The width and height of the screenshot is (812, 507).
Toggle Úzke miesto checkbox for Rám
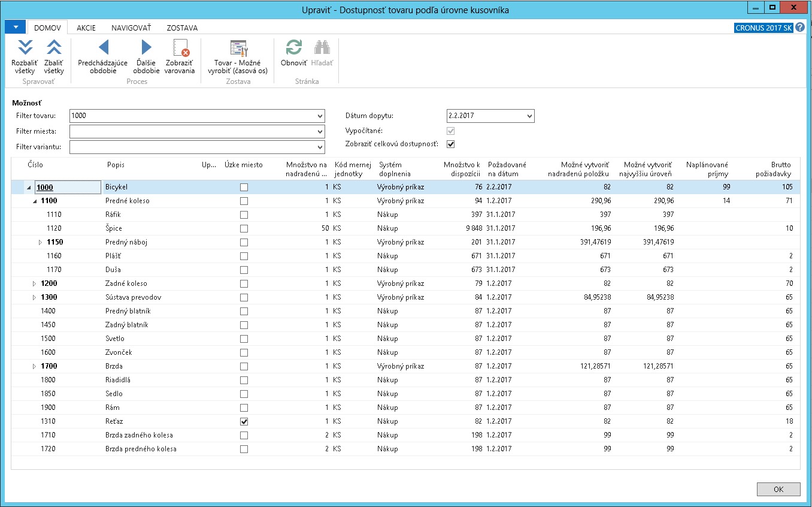(x=244, y=408)
